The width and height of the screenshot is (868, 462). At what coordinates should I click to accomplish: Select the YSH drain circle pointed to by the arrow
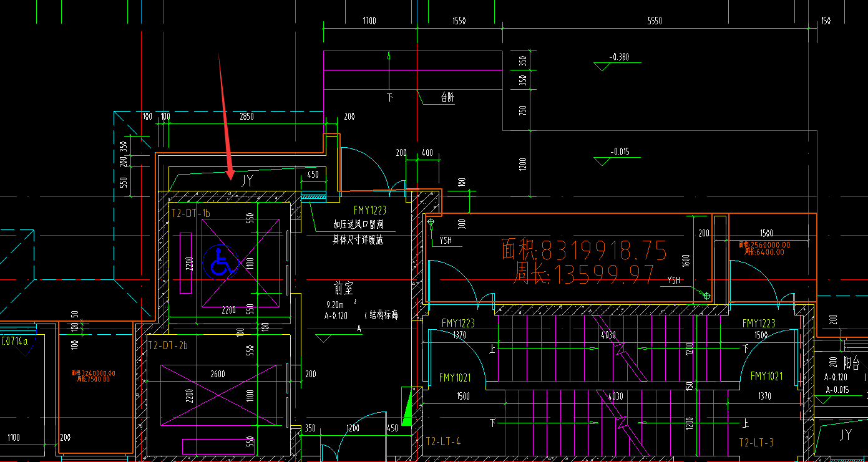pyautogui.click(x=707, y=296)
